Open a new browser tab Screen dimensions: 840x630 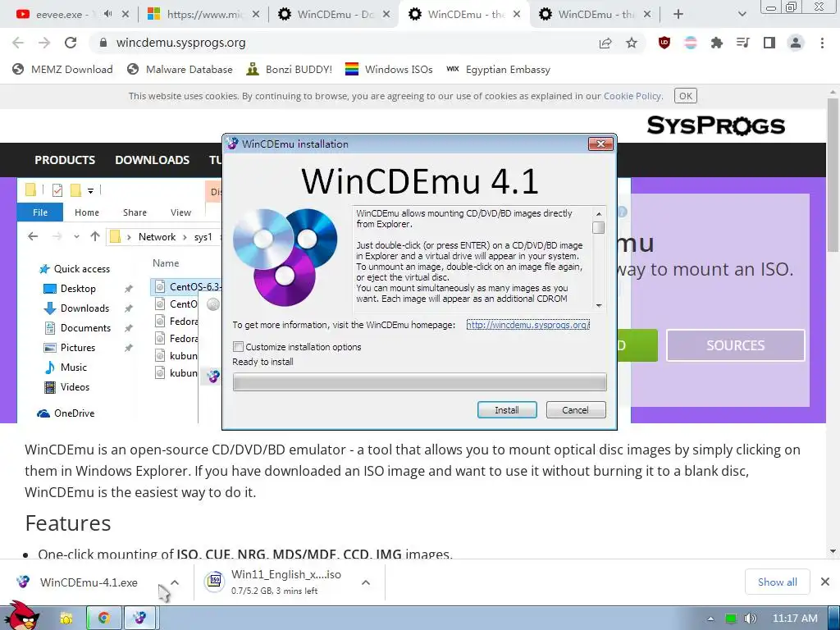click(678, 15)
